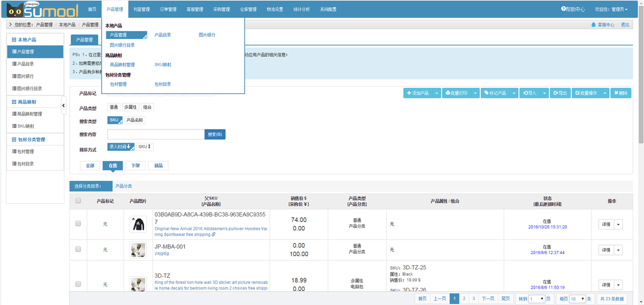Select SKU映射 in the open dropdown menu
644x305 pixels.
tap(163, 64)
